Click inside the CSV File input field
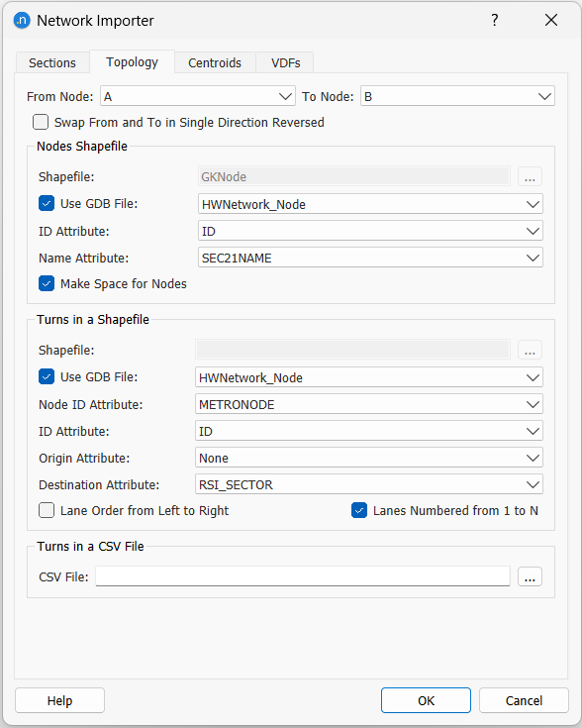This screenshot has height=728, width=582. [303, 576]
